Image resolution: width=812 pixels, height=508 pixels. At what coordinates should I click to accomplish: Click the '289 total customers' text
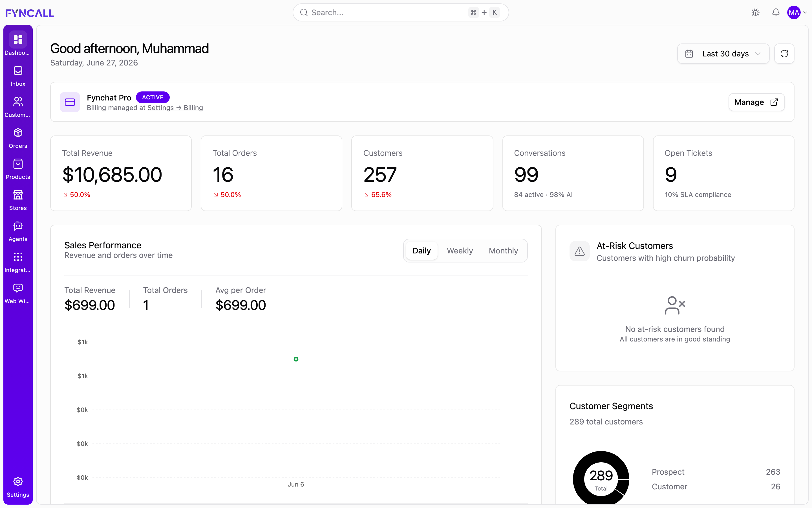pyautogui.click(x=606, y=422)
